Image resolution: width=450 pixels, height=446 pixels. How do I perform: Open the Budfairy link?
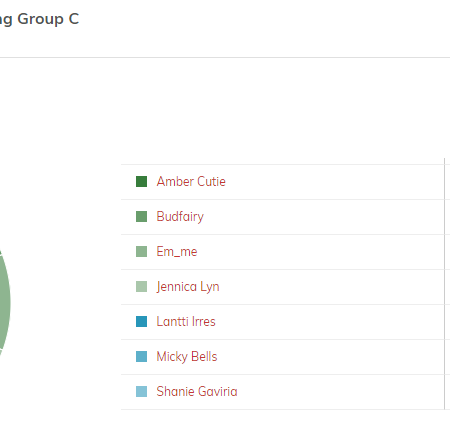coord(180,217)
